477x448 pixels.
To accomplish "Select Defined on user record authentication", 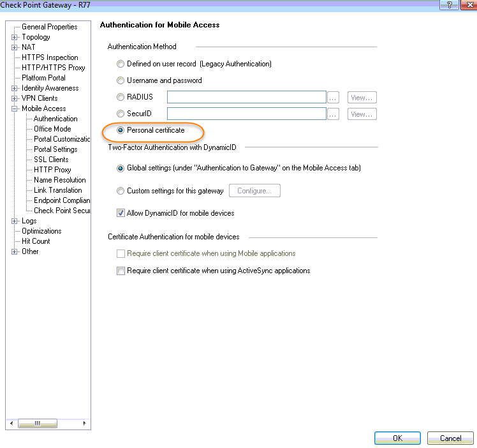I will [x=121, y=64].
